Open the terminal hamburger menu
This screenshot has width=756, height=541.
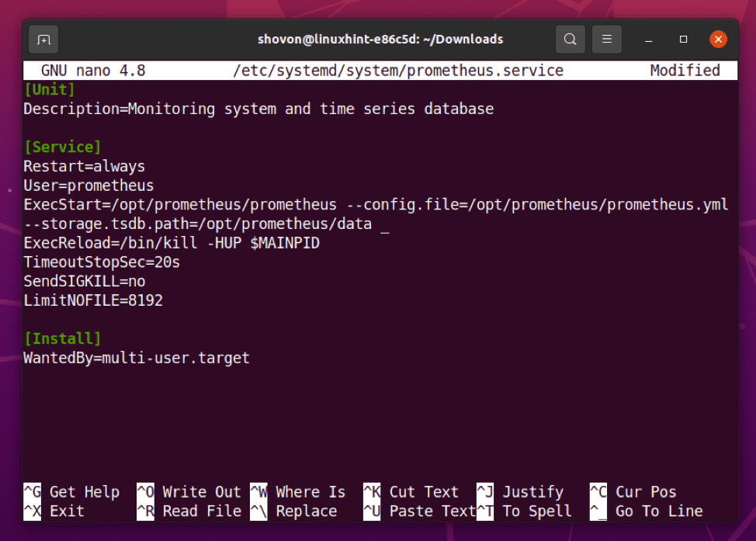click(606, 40)
